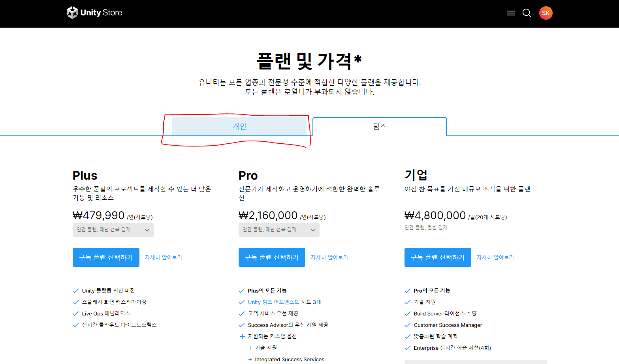Open 자세히 알아보기 link for Plus
This screenshot has height=364, width=619.
[x=164, y=257]
